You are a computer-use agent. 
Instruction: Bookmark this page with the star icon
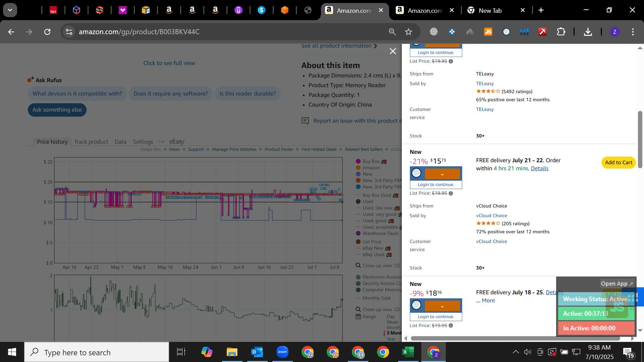[x=409, y=32]
